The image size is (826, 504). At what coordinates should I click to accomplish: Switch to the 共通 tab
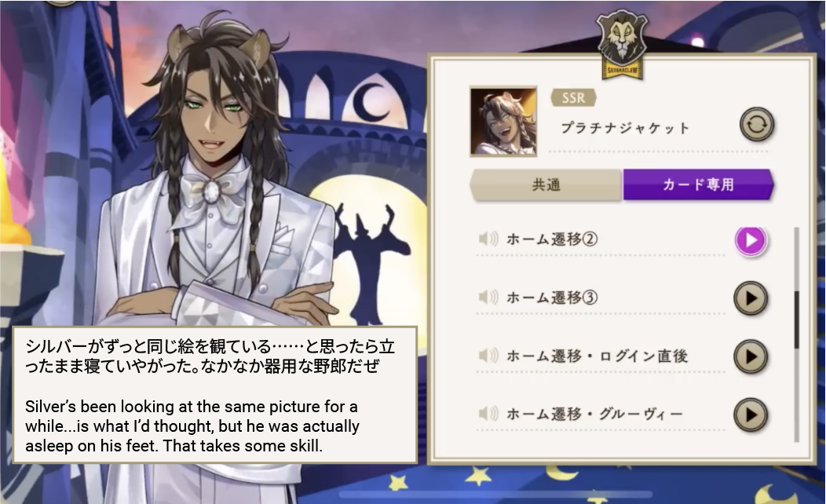click(x=546, y=184)
